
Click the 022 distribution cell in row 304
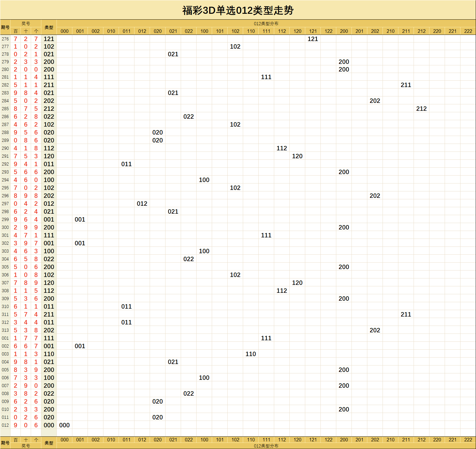189,259
